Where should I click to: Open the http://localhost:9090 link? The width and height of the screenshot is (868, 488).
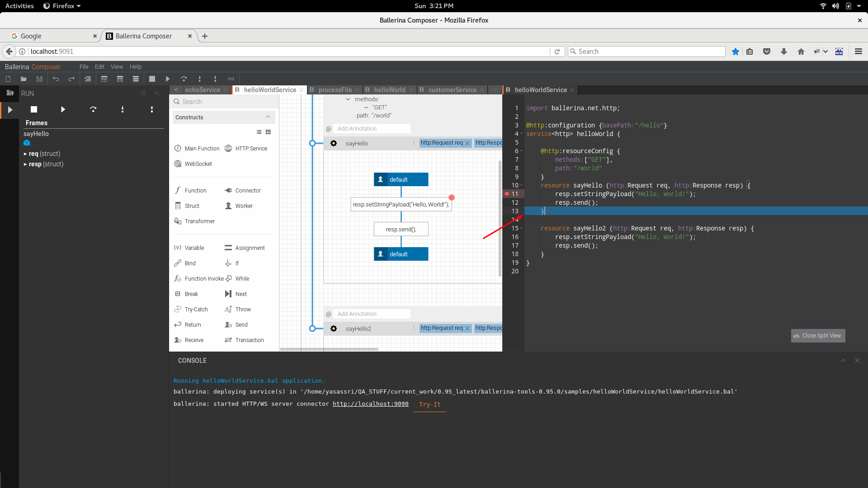(370, 404)
